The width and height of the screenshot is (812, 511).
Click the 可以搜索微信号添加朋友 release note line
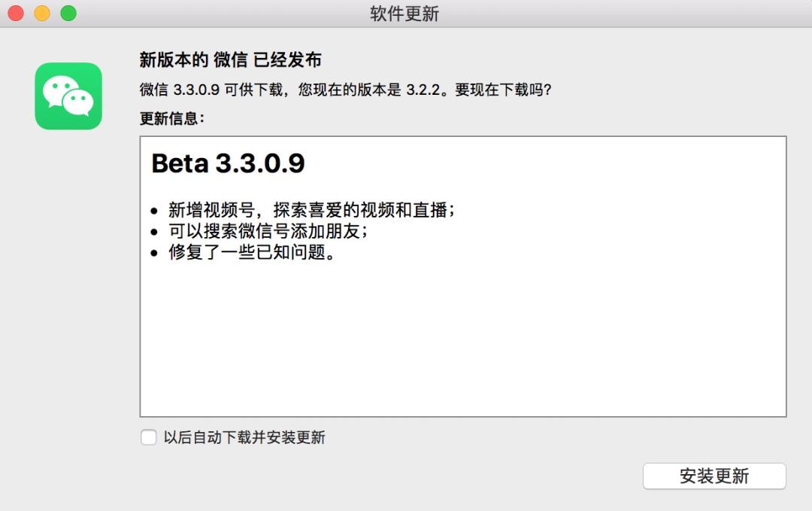tap(268, 231)
